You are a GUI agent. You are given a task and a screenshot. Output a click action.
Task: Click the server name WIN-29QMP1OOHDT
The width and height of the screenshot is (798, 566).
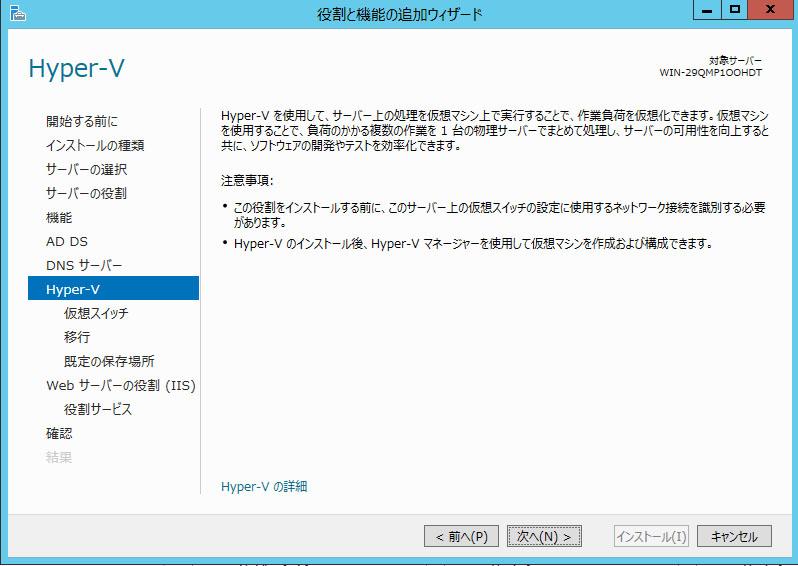(x=710, y=73)
